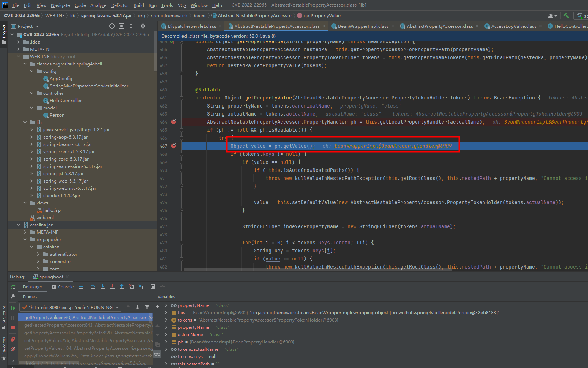Expand spring-beans-5.3.17.jar in tree

[31, 144]
